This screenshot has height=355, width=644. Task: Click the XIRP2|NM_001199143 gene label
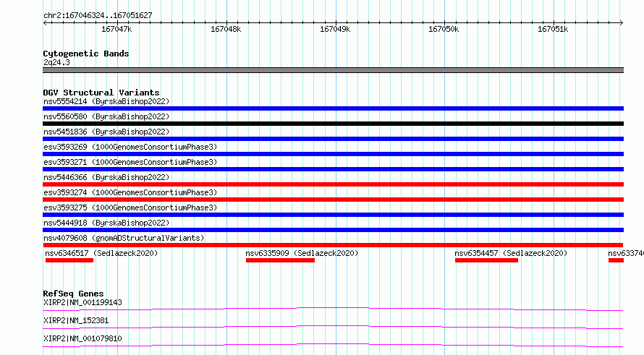(x=82, y=302)
